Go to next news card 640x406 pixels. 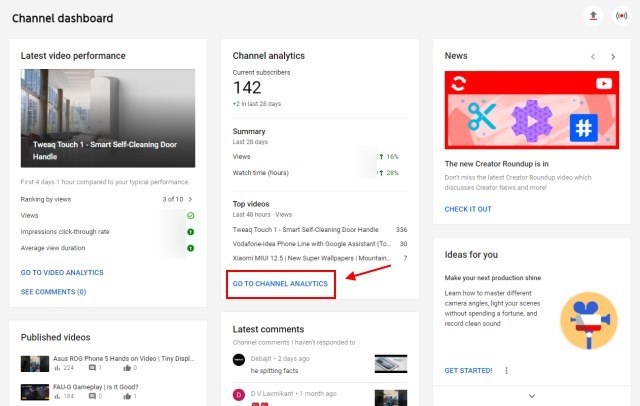613,57
